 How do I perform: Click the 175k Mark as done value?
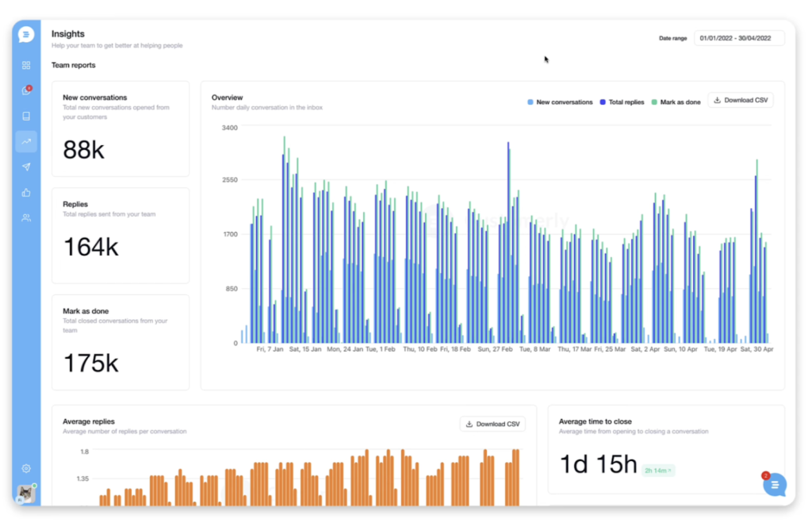pyautogui.click(x=90, y=364)
